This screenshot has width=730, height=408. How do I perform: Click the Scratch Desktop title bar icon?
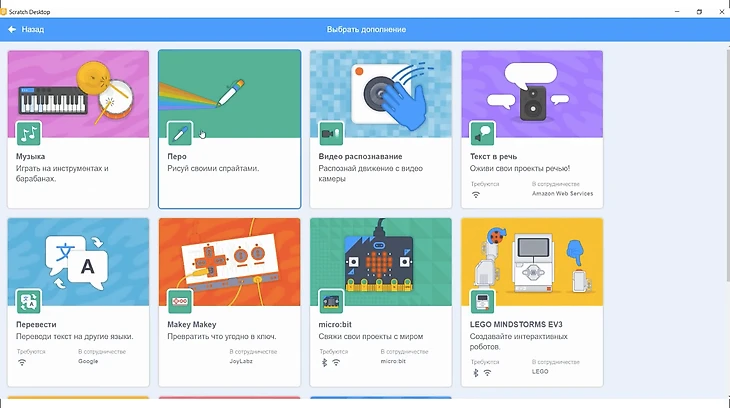click(x=3, y=11)
